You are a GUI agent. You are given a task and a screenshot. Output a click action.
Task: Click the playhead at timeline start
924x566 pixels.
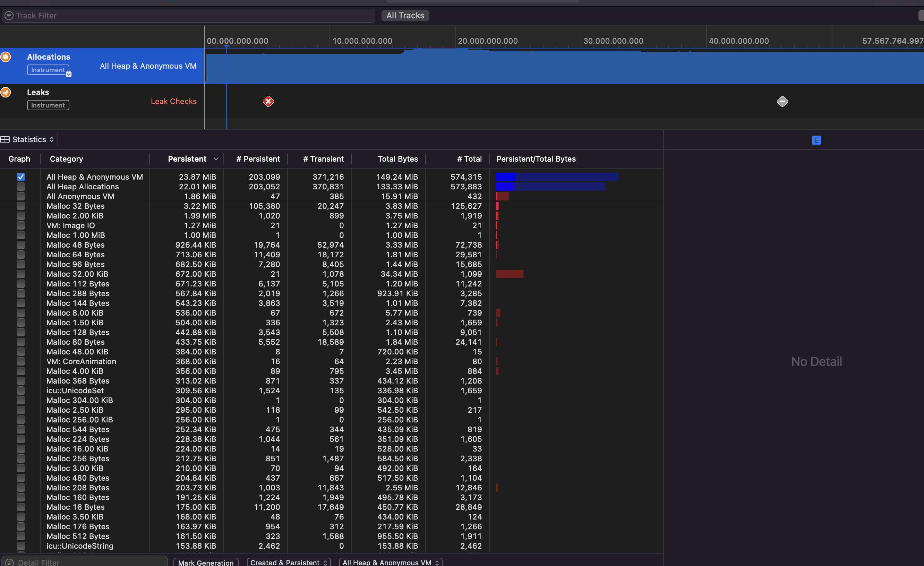226,46
